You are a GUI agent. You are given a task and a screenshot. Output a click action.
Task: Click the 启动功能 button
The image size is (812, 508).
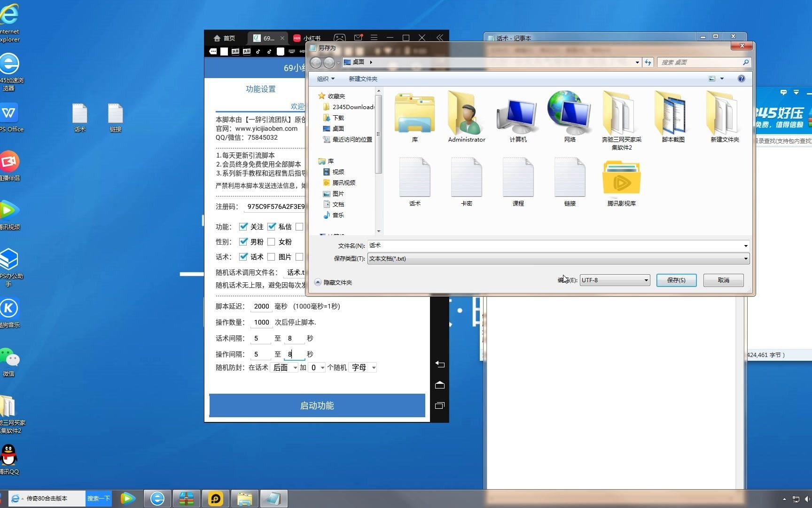[317, 405]
